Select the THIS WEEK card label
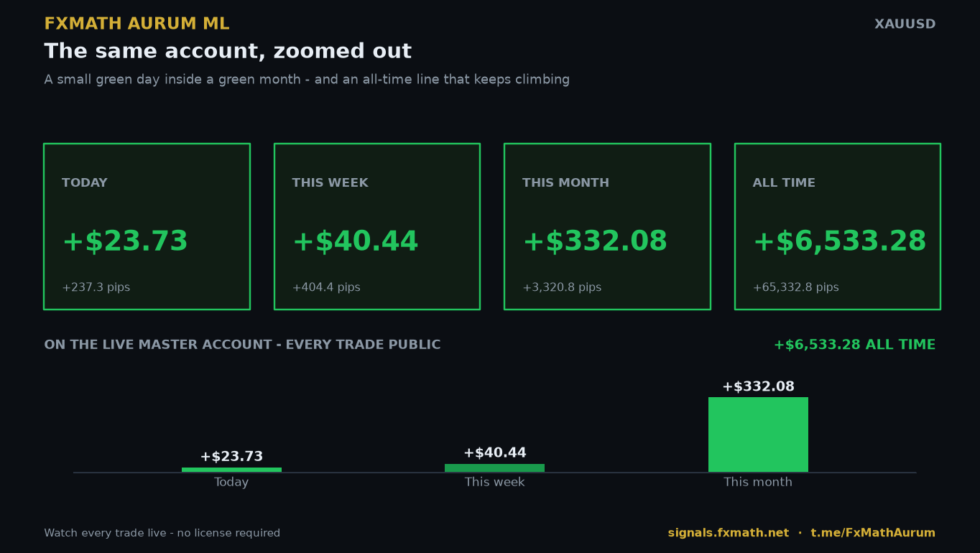This screenshot has height=553, width=980. pyautogui.click(x=330, y=183)
